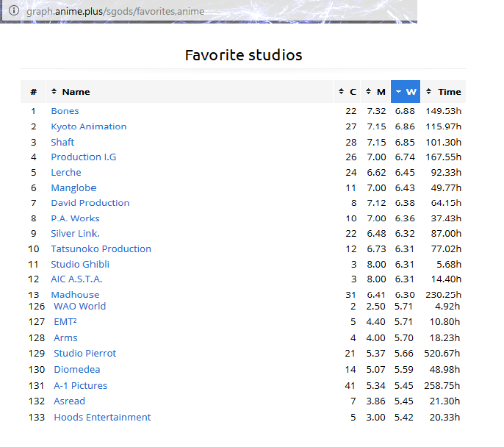Open the Kyoto Animation studio link
This screenshot has width=504, height=447.
pyautogui.click(x=88, y=126)
